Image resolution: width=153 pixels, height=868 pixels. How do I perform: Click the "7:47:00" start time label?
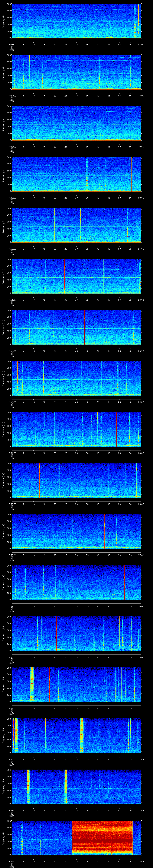12,96
